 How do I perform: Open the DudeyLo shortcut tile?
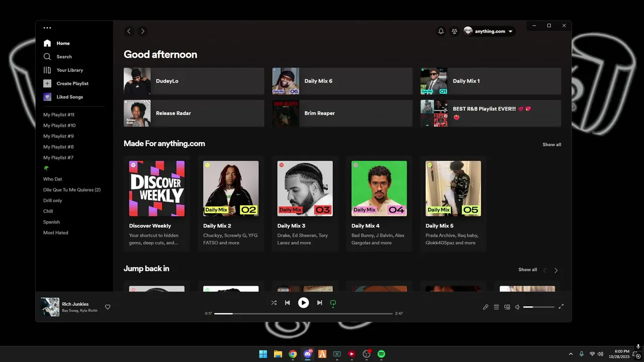[194, 81]
